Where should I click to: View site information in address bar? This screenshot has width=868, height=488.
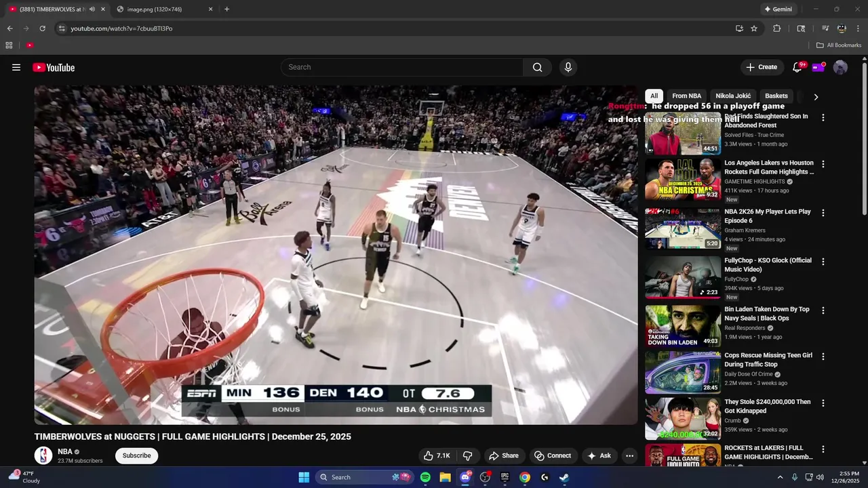[x=62, y=28]
